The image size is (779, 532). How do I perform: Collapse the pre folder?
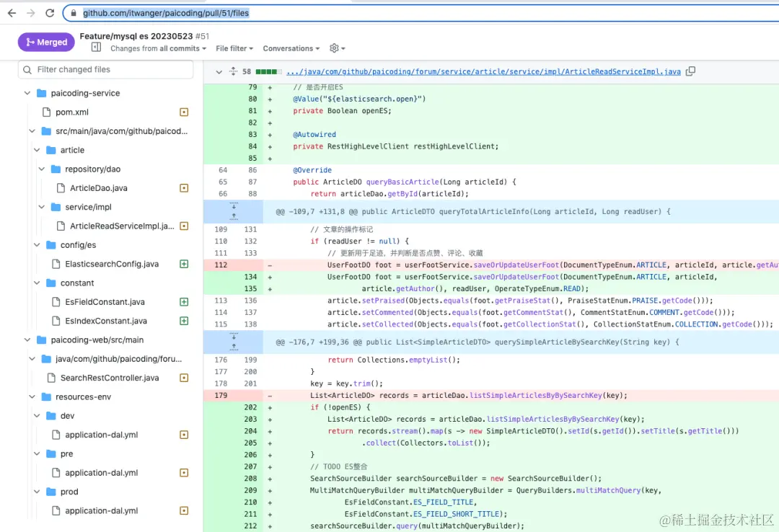point(37,454)
